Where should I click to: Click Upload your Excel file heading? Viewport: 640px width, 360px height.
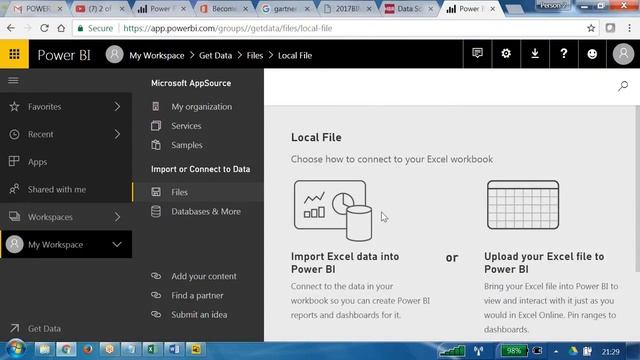coord(544,263)
